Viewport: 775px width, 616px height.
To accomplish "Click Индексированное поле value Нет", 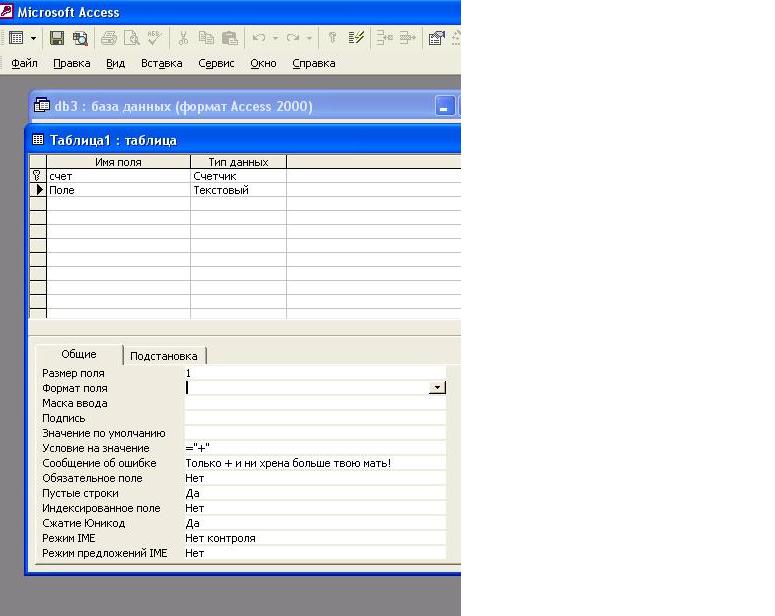I will pyautogui.click(x=315, y=508).
